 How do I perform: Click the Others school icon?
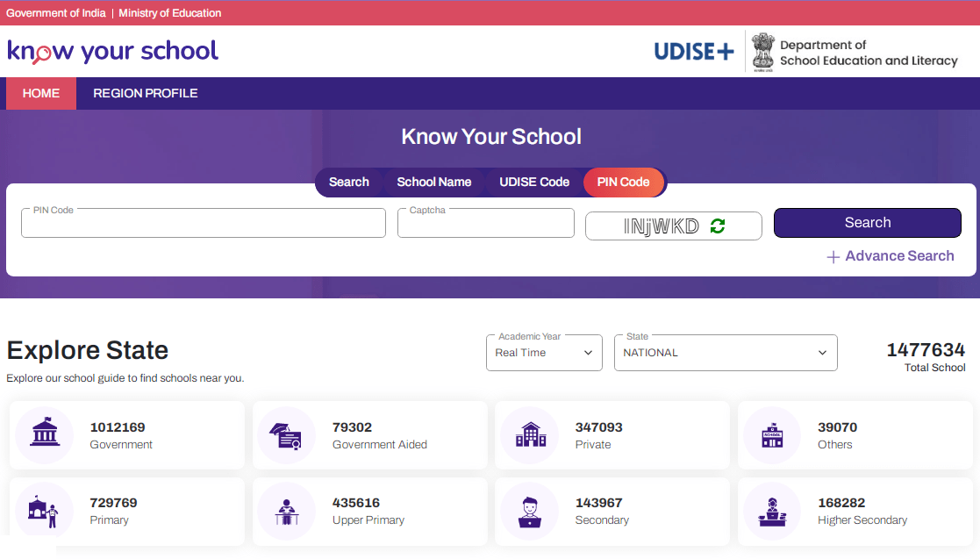pos(772,435)
